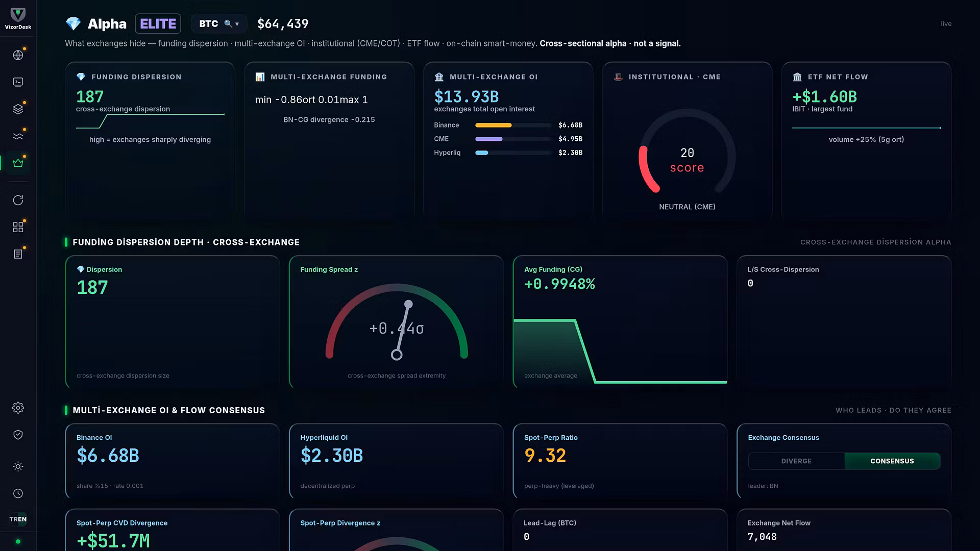Viewport: 980px width, 551px height.
Task: Click the $64,439 BTC price
Action: coord(283,23)
